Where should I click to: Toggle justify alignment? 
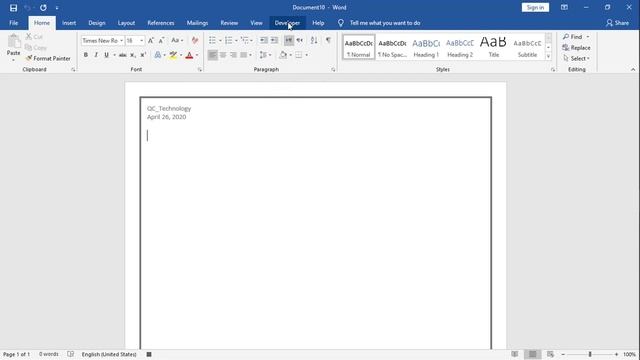click(244, 55)
